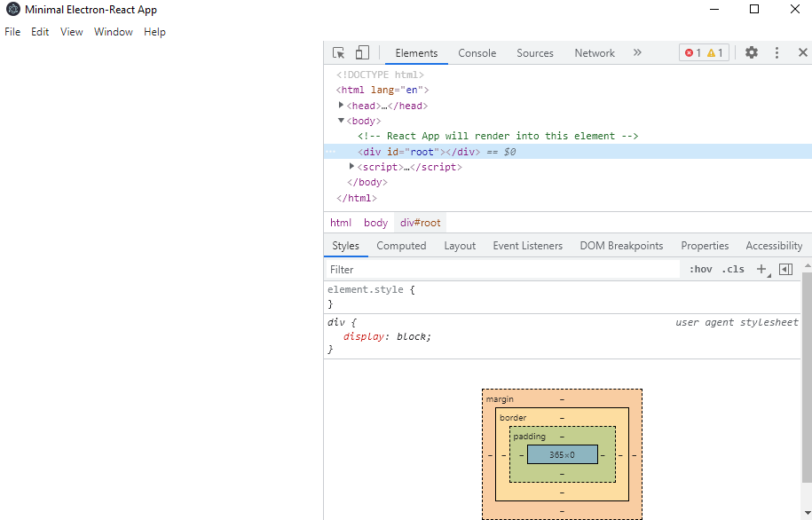The width and height of the screenshot is (812, 520).
Task: Open the DOM Breakpoints pane tab
Action: pyautogui.click(x=621, y=246)
